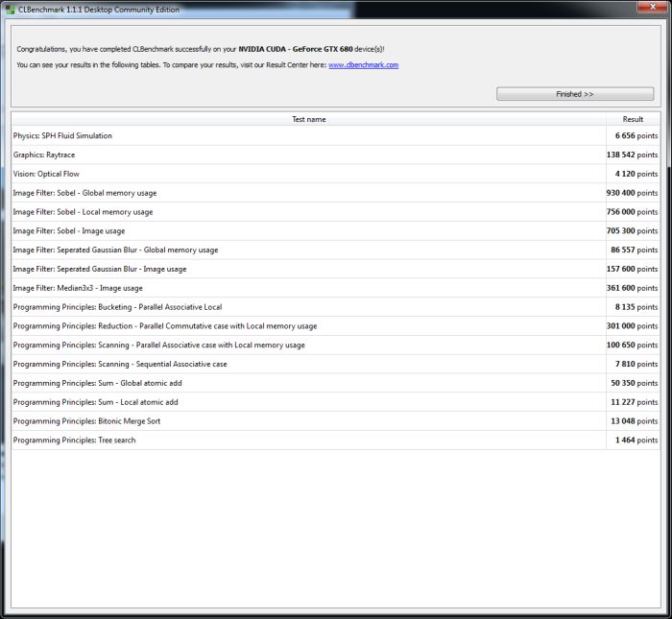This screenshot has width=672, height=619.
Task: Click the Test name column header
Action: point(308,119)
